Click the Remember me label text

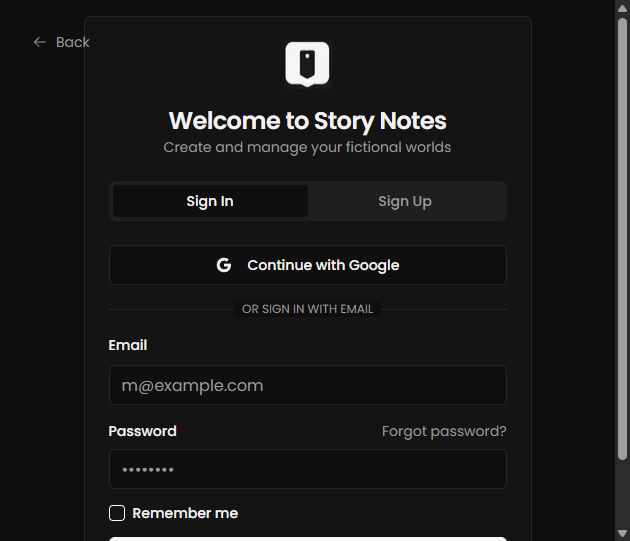coord(185,513)
